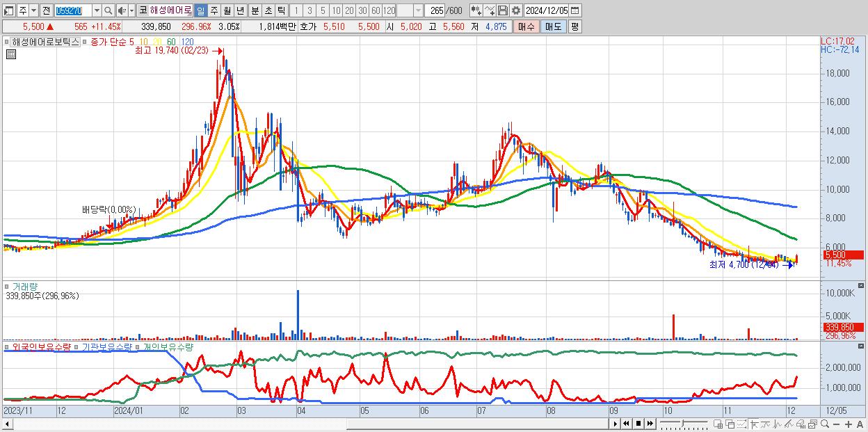Open the 주 type dropdown arrow
This screenshot has width=868, height=432.
[33, 11]
